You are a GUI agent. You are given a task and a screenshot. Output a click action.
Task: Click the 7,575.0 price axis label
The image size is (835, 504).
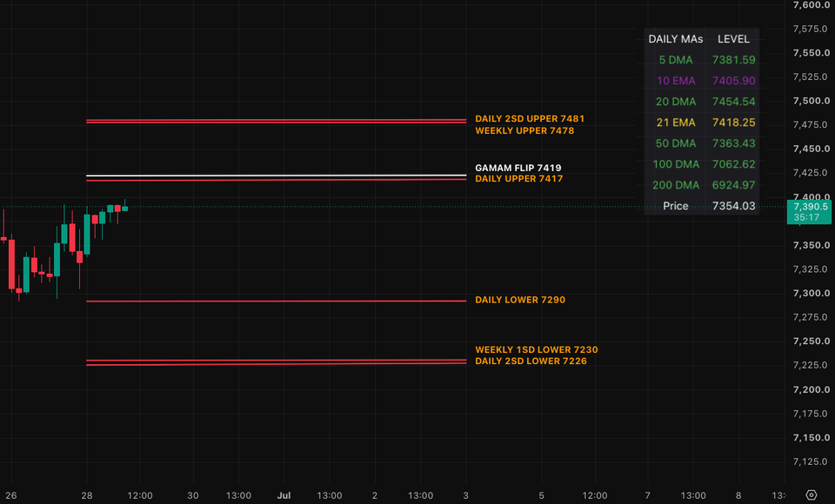click(x=810, y=29)
